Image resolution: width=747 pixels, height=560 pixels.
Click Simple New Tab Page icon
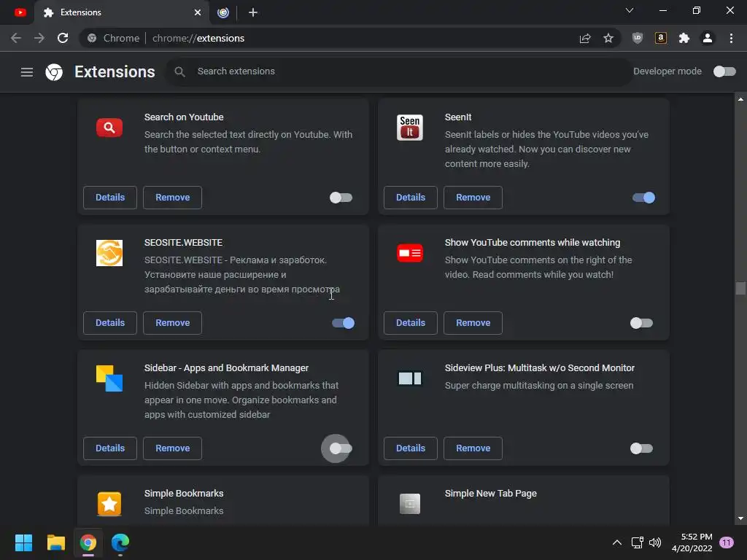pyautogui.click(x=410, y=504)
